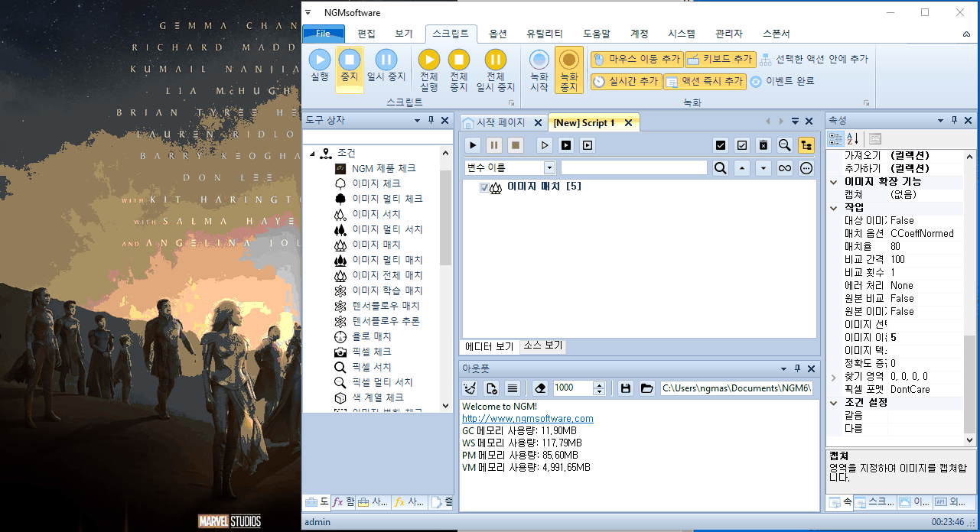
Task: Click the 실행 run button in ribbon
Action: click(x=320, y=66)
